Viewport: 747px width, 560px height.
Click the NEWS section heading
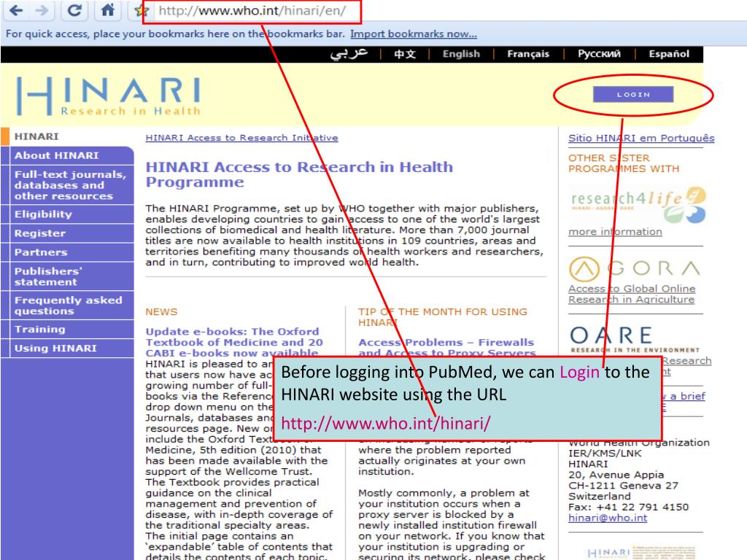[x=161, y=312]
